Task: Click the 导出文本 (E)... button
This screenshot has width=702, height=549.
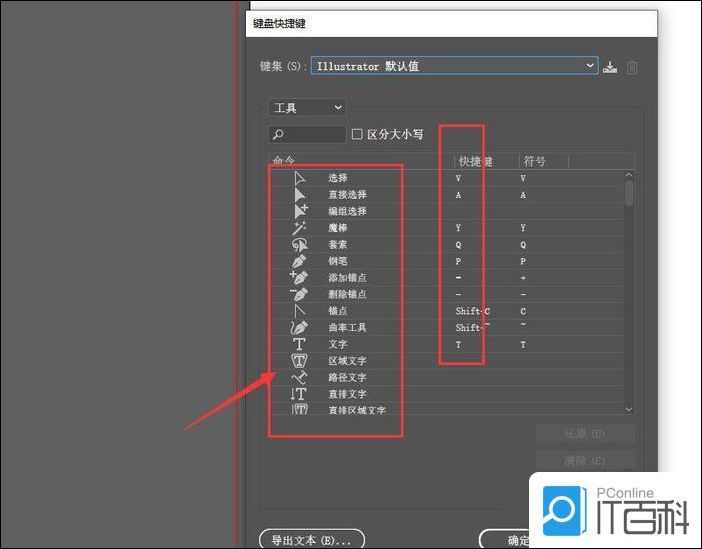Action: 312,540
